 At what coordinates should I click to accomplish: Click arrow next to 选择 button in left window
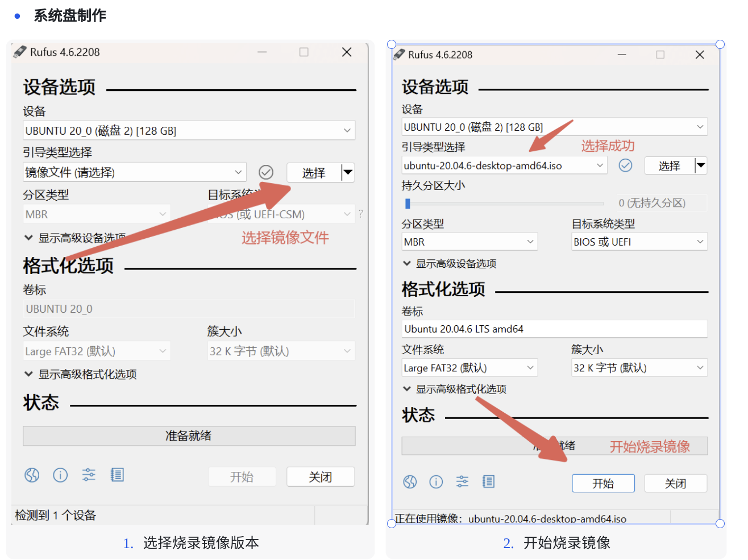(x=348, y=172)
